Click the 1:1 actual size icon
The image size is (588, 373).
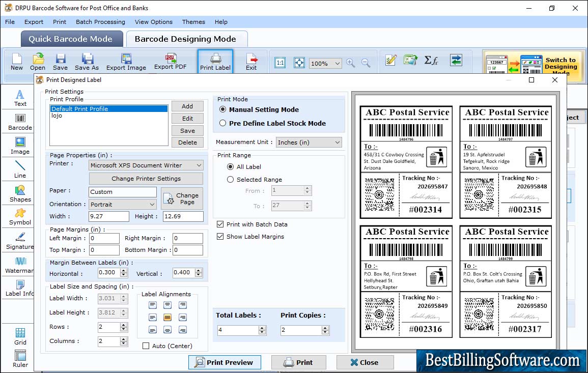point(280,63)
